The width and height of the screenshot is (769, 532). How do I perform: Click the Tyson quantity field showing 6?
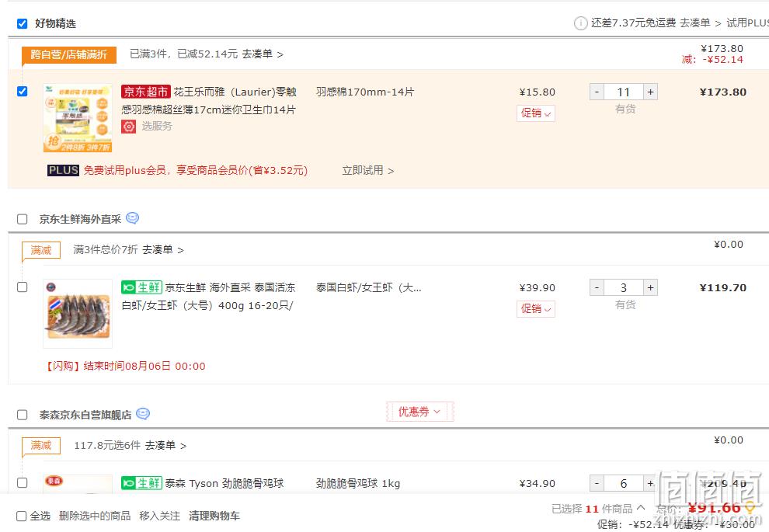click(623, 483)
